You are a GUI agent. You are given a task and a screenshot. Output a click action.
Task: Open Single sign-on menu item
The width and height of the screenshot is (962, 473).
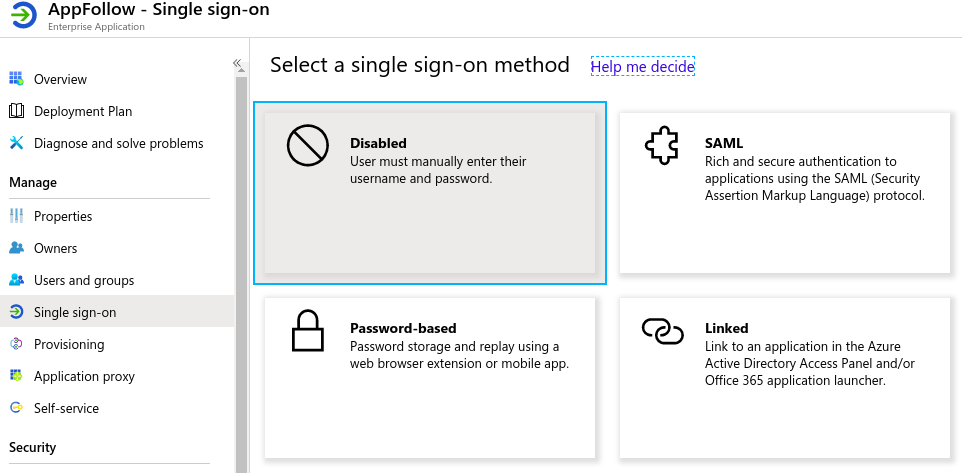(117, 312)
